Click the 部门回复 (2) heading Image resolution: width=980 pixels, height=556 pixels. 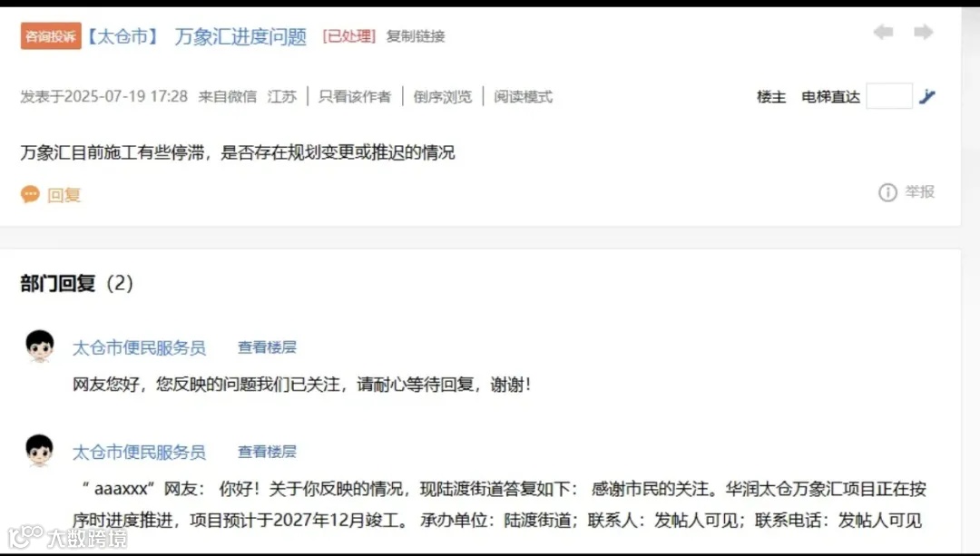[77, 284]
